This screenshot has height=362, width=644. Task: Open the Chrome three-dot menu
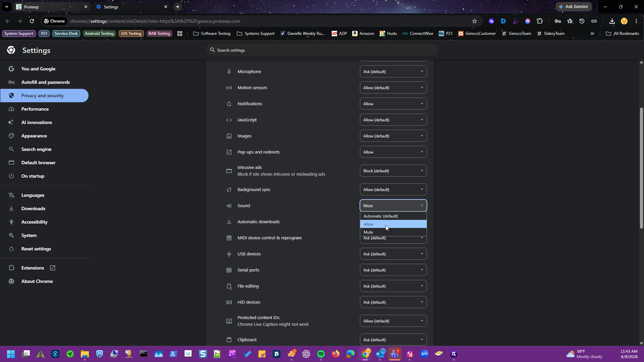636,21
